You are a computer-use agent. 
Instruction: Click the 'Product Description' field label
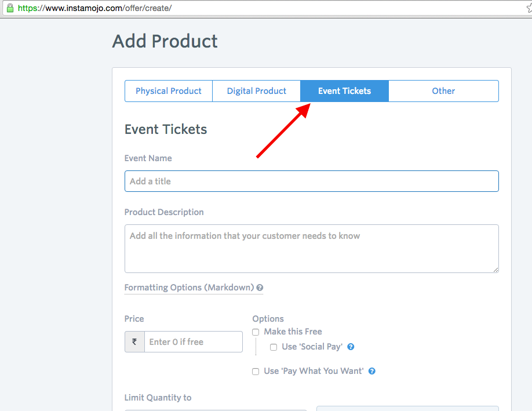[164, 212]
